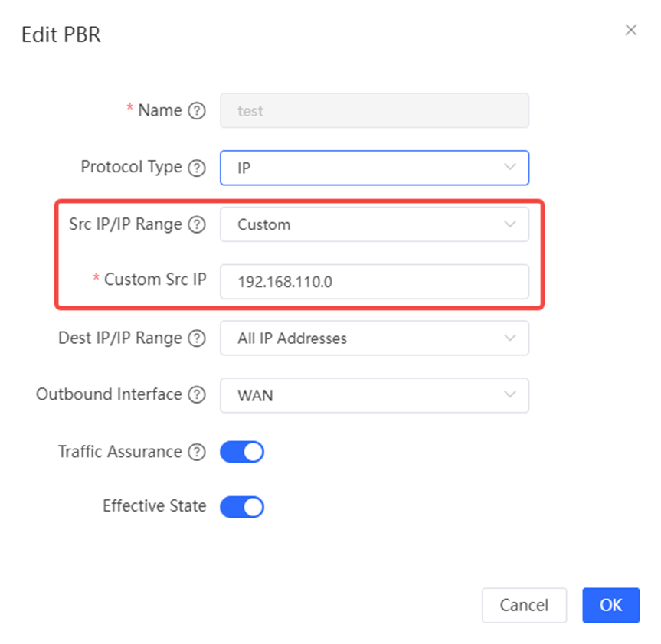Screen dimensions: 661x644
Task: Expand the Outbound Interface WAN dropdown
Action: [375, 395]
